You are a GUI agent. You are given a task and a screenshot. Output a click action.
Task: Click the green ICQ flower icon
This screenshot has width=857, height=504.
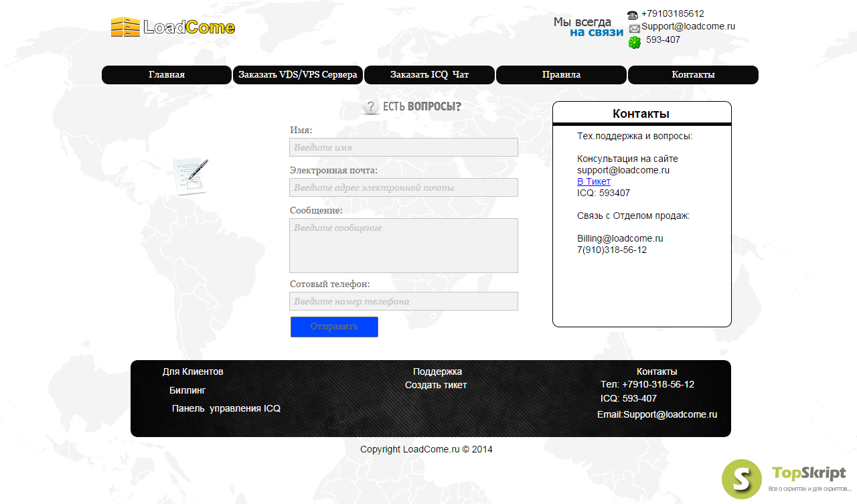635,43
